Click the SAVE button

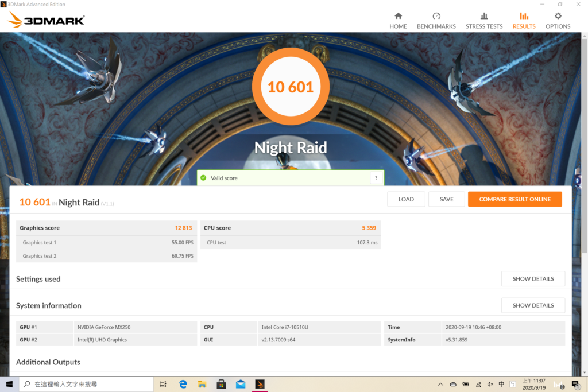click(x=446, y=199)
